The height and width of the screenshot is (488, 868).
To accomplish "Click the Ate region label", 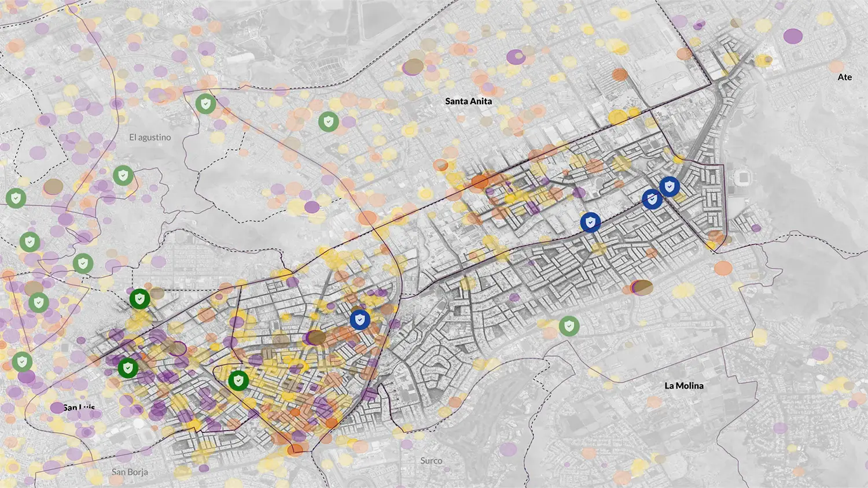I will 844,76.
